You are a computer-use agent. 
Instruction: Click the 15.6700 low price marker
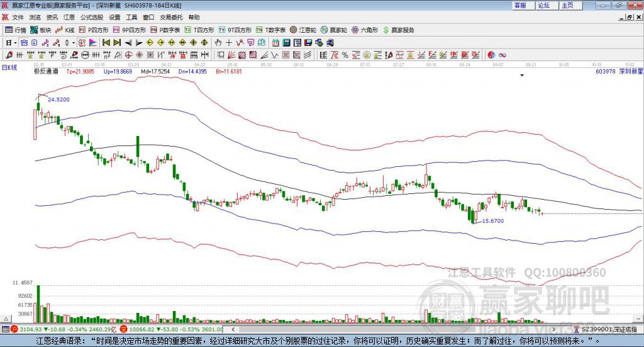[492, 221]
